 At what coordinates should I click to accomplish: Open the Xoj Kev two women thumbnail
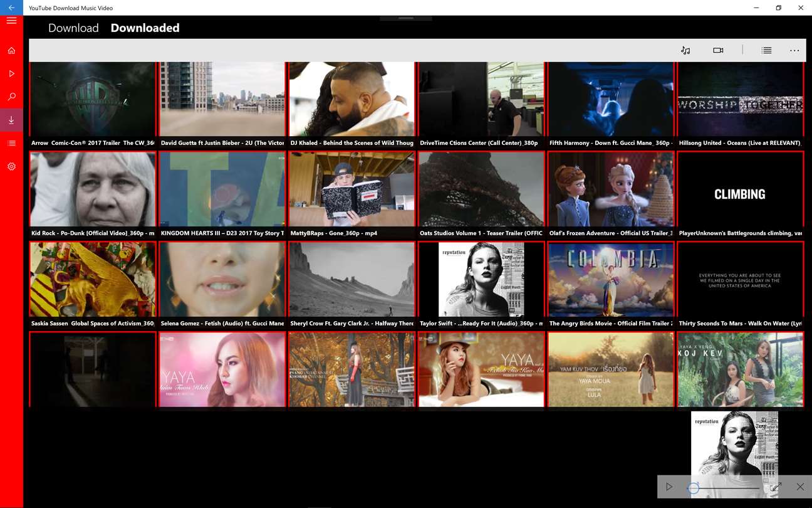pos(741,370)
